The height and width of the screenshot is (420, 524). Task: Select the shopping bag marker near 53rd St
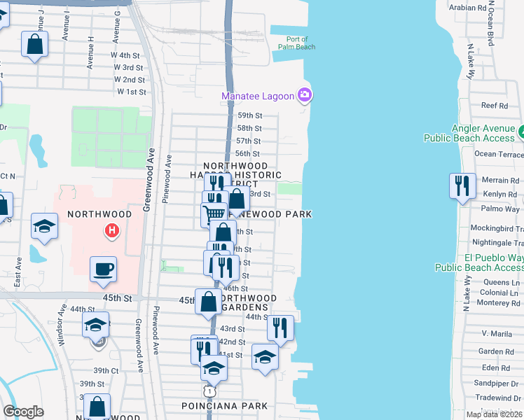237,200
